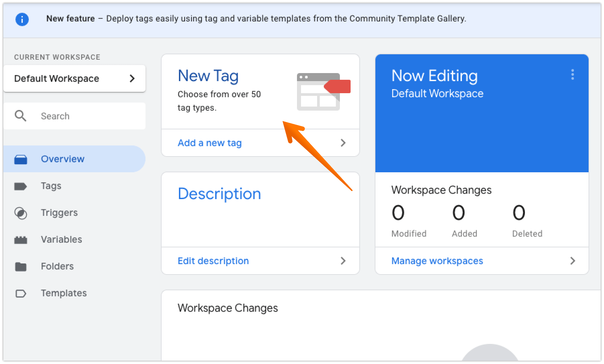Click the Folders folder icon
This screenshot has height=364, width=604.
[21, 267]
